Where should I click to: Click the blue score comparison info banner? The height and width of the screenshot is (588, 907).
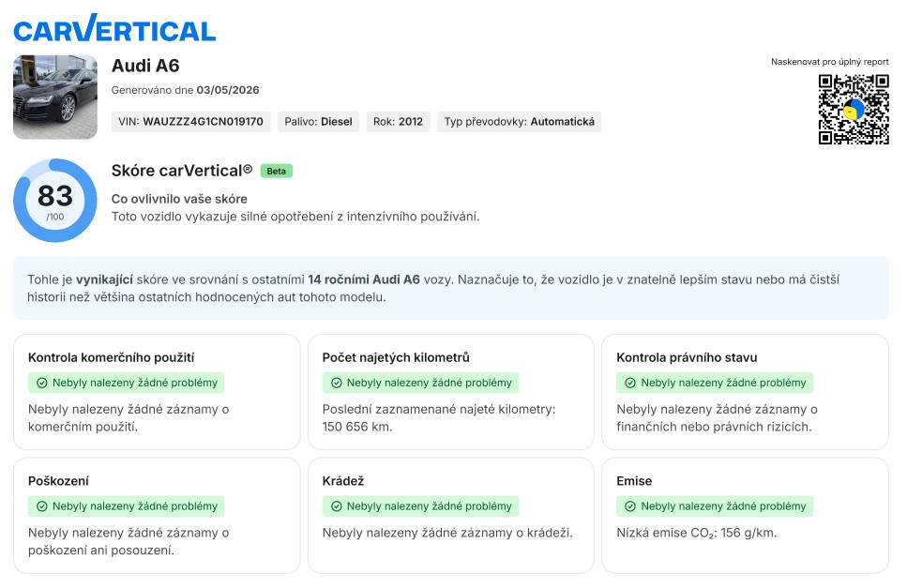[450, 289]
